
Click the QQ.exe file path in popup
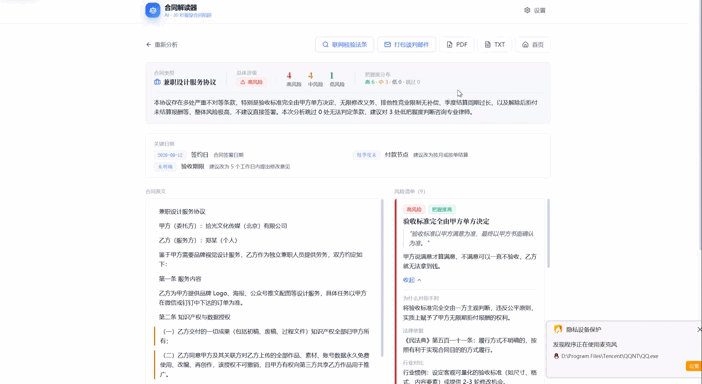click(609, 356)
